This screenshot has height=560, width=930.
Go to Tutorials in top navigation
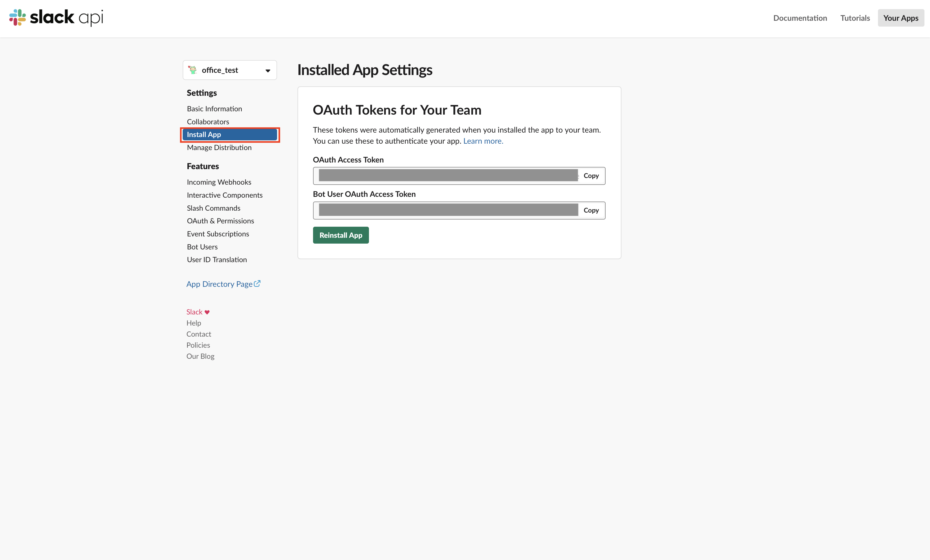[x=855, y=18]
